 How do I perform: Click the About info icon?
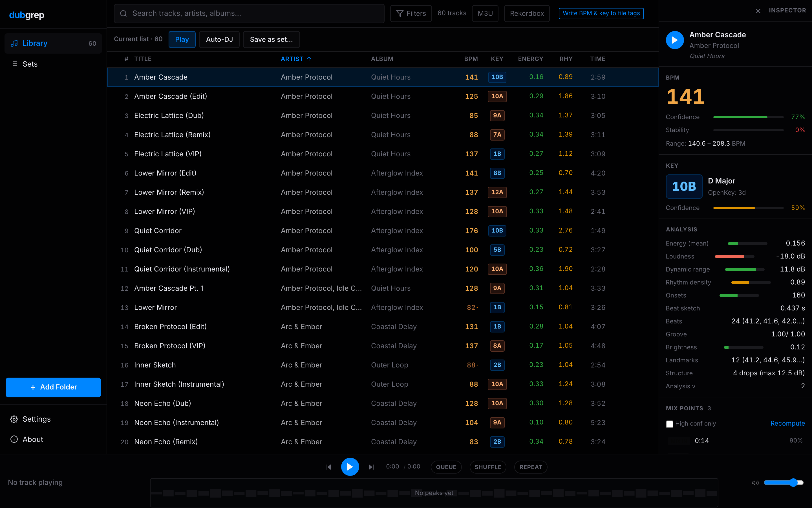(14, 439)
